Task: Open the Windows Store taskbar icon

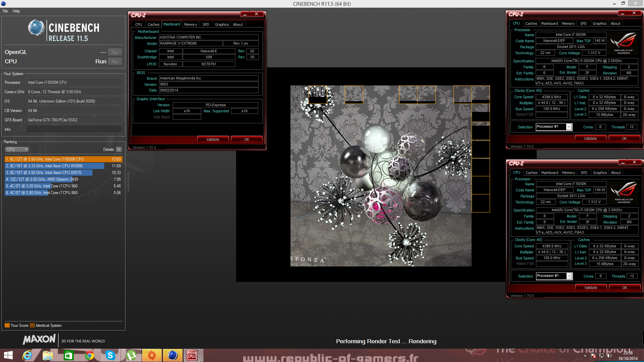Action: 68,355
